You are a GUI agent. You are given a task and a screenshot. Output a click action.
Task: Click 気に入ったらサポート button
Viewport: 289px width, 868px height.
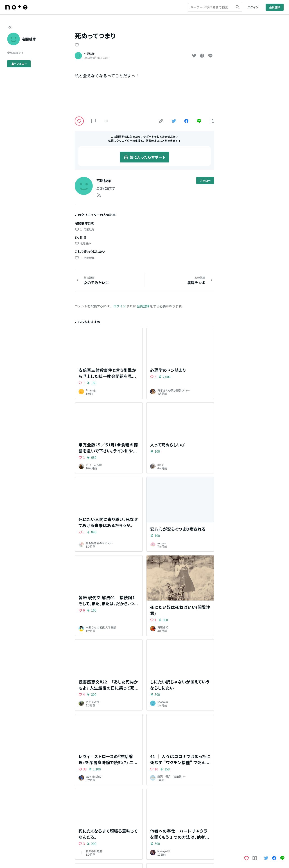(x=144, y=157)
